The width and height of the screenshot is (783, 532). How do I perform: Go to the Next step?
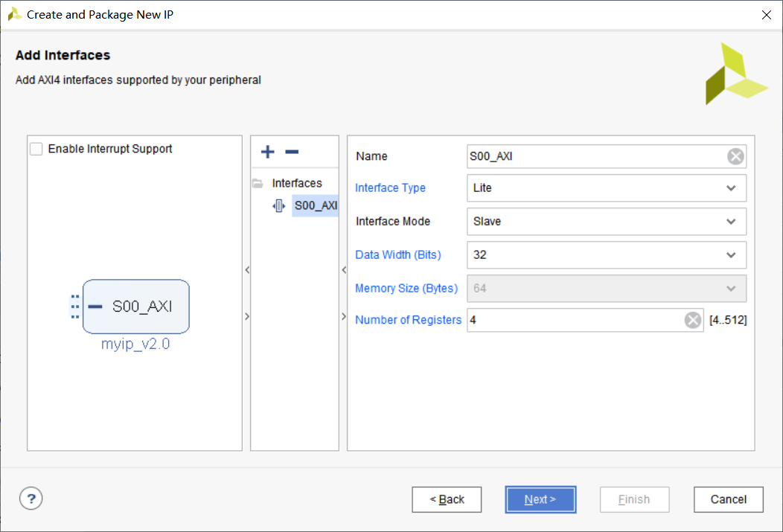tap(540, 499)
